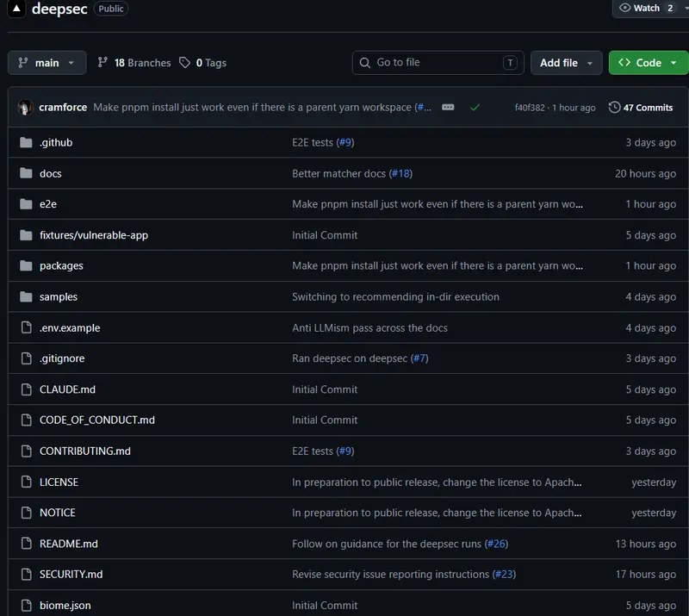Image resolution: width=689 pixels, height=616 pixels.
Task: Click the search magnifier icon
Action: click(x=364, y=62)
